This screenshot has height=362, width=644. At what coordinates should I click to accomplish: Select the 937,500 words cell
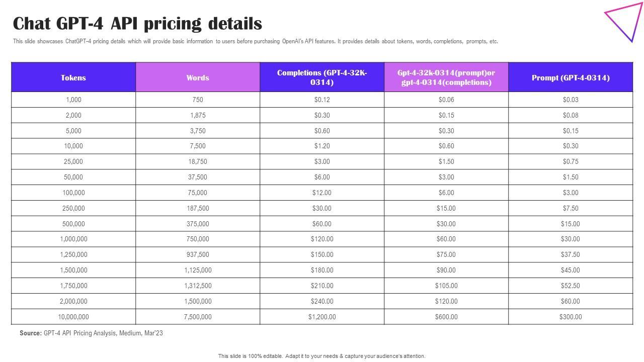coord(198,254)
